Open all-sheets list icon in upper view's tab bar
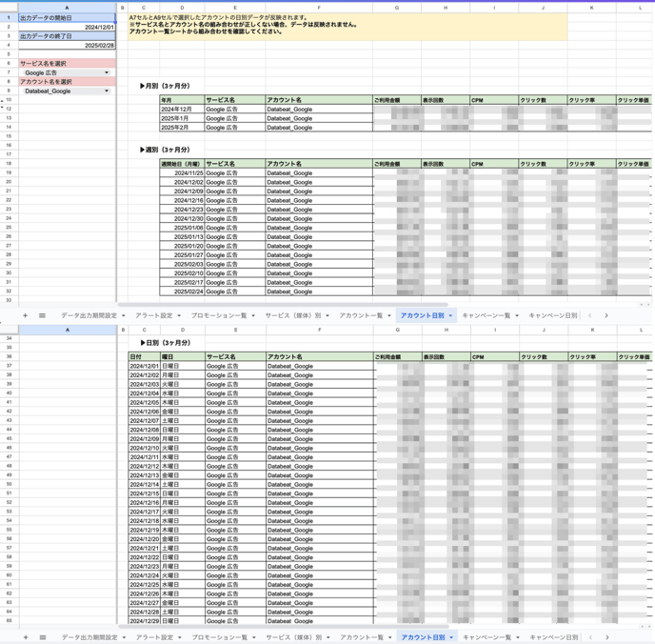655x644 pixels. (x=42, y=315)
